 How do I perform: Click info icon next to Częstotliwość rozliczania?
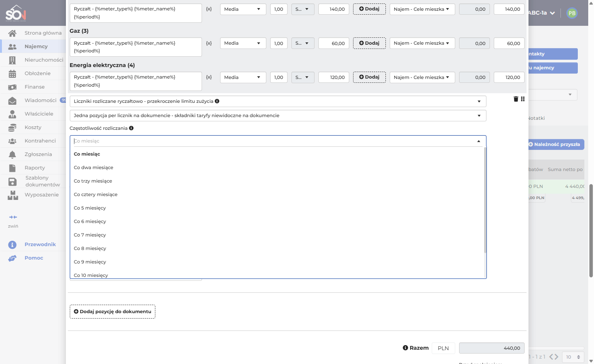(131, 128)
